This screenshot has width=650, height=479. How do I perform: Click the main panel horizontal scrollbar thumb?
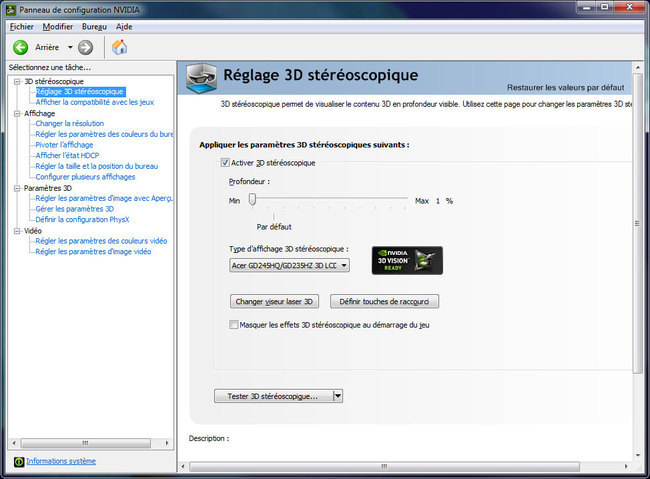pyautogui.click(x=384, y=467)
